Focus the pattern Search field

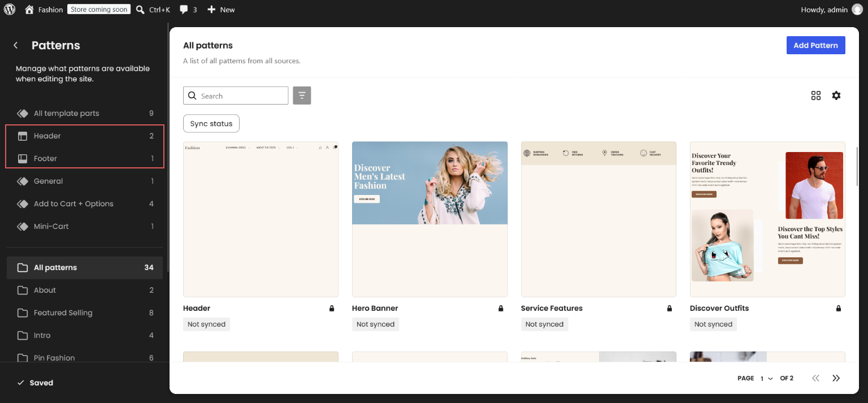(236, 96)
